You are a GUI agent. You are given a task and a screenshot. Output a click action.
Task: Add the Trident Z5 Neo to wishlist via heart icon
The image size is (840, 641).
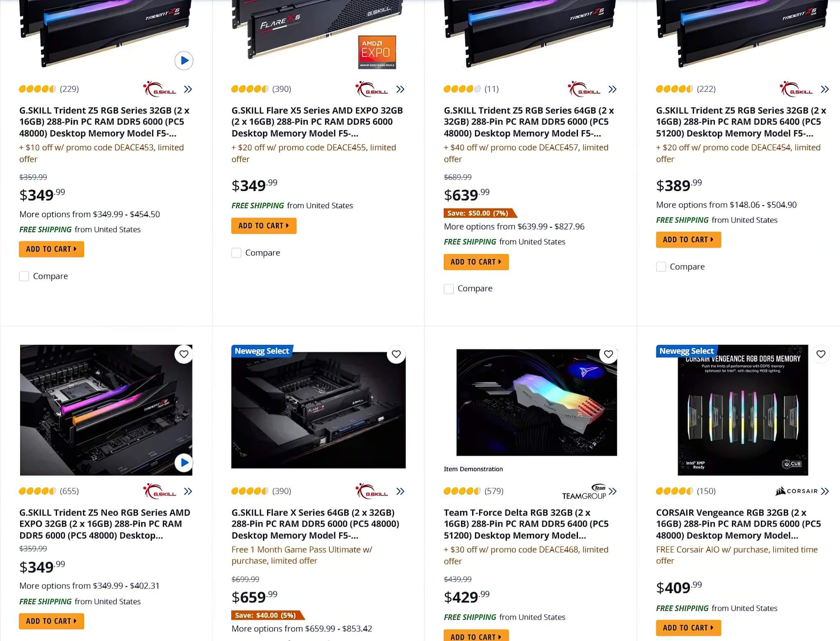pyautogui.click(x=184, y=354)
